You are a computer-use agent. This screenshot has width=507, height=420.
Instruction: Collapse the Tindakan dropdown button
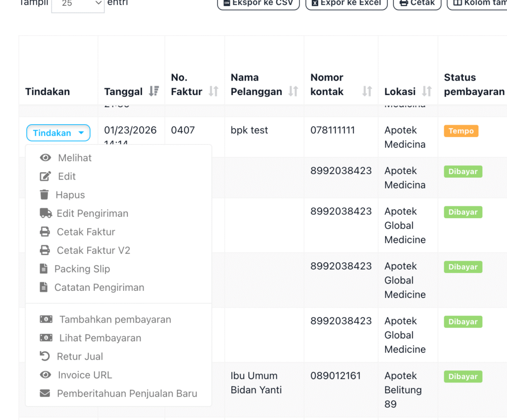pyautogui.click(x=58, y=133)
